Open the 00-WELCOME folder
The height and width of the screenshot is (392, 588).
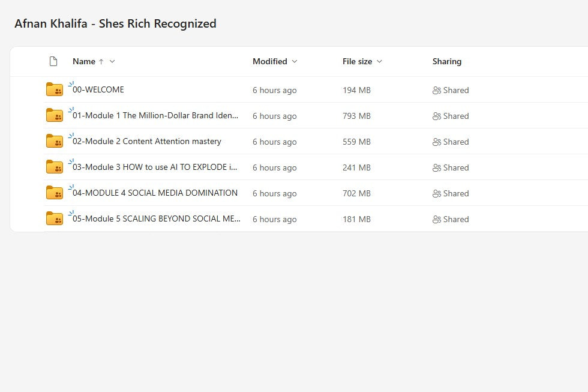(x=98, y=89)
